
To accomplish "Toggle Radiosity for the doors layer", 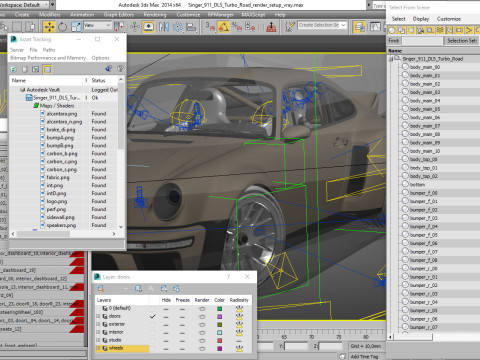I will coord(239,316).
